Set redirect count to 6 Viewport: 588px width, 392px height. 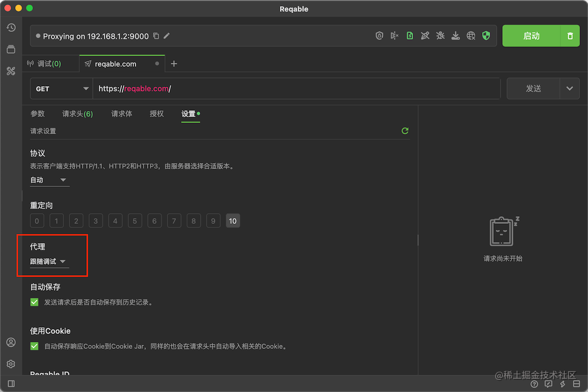point(155,221)
